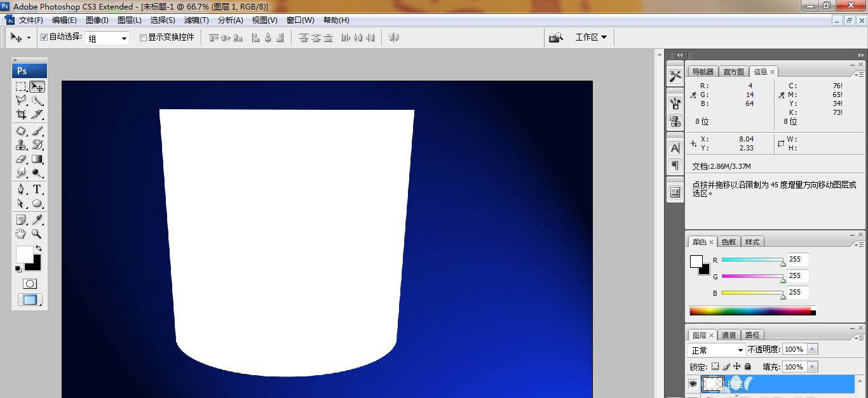Select the Clone Stamp tool

pyautogui.click(x=21, y=145)
